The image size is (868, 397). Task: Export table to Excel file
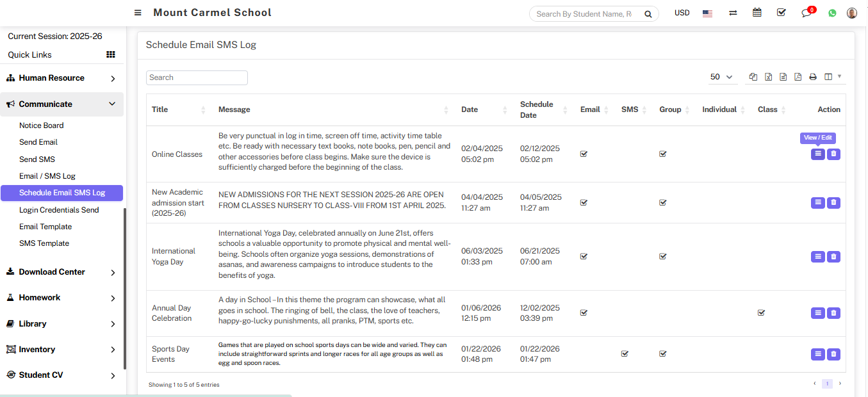[x=768, y=77]
